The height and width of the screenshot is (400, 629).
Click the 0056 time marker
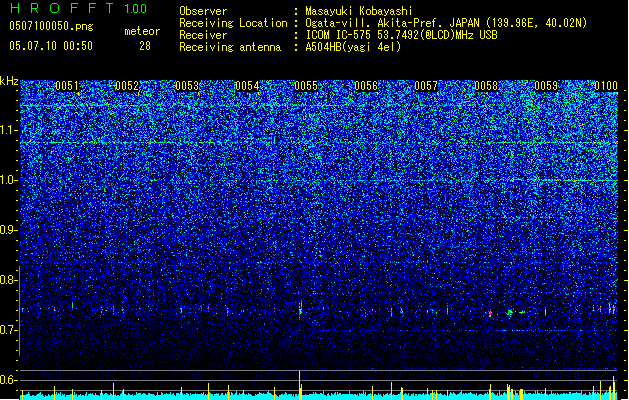pos(366,86)
